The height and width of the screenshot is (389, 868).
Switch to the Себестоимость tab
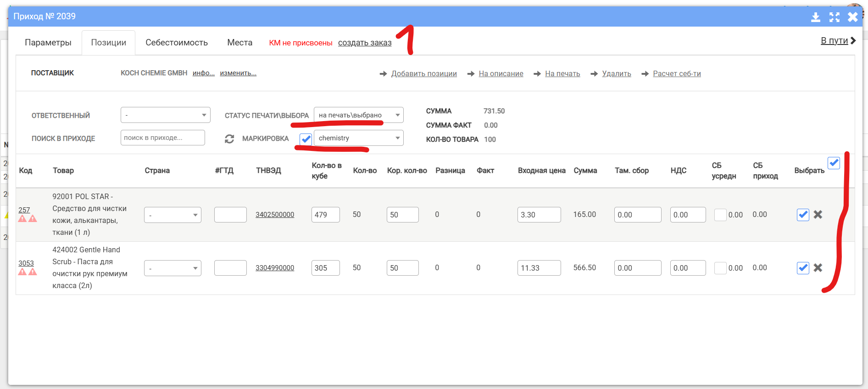click(x=177, y=43)
